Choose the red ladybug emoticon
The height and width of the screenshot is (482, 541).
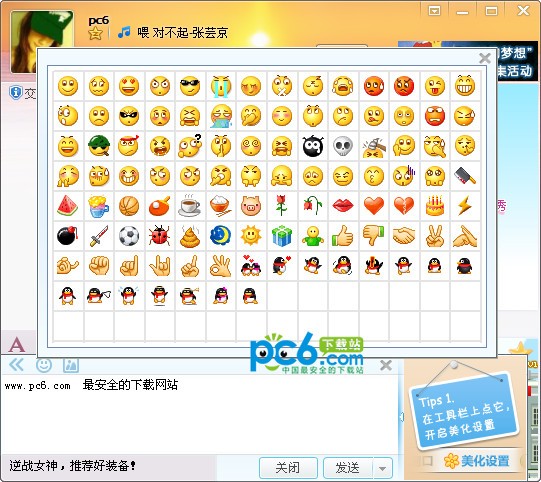coord(159,236)
